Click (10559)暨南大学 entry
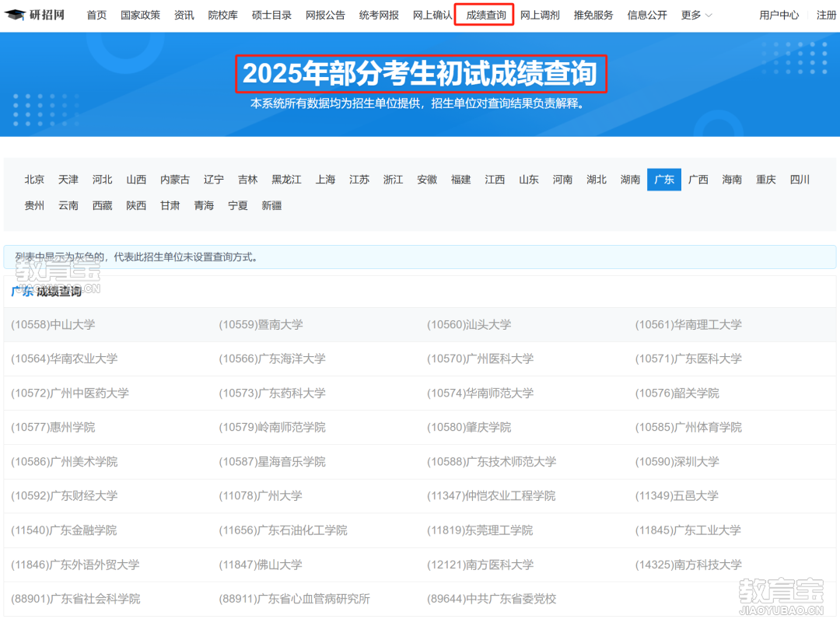Viewport: 840px width, 633px height. tap(261, 324)
